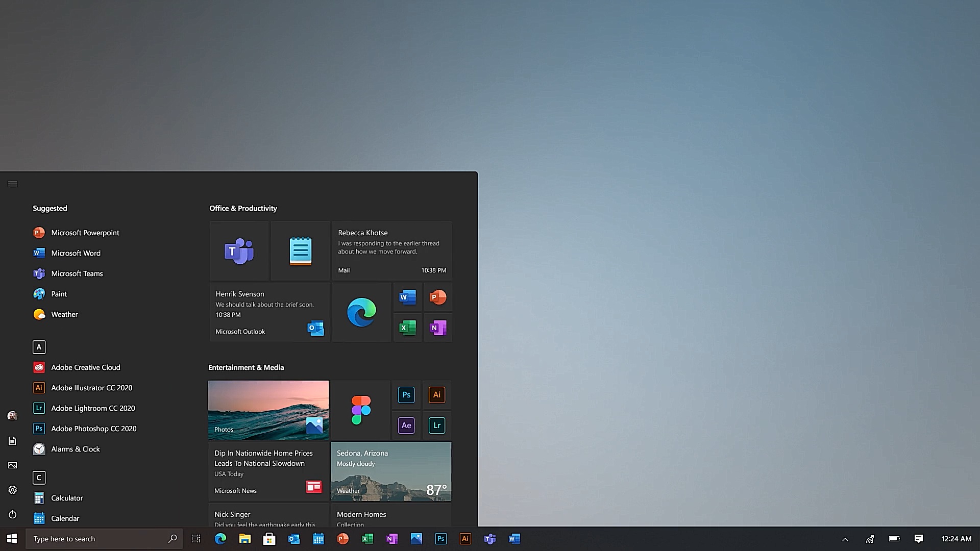980x551 pixels.
Task: Open Microsoft Outlook email from Henrik Svenson
Action: click(x=268, y=312)
